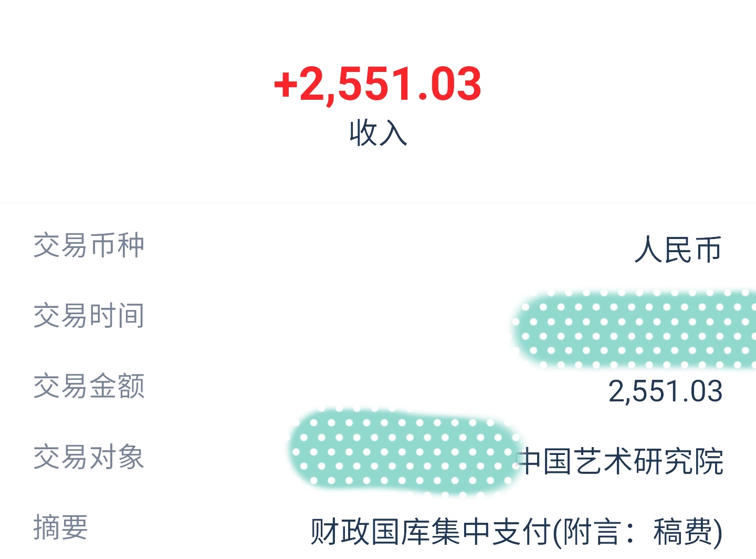The image size is (756, 559).
Task: Tap the 收入 label under the amount
Action: coord(378,132)
